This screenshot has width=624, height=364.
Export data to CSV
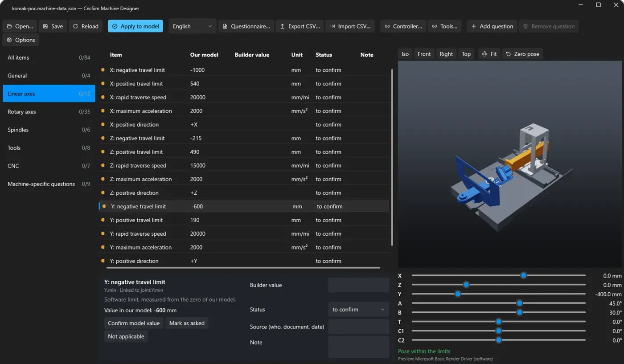300,26
